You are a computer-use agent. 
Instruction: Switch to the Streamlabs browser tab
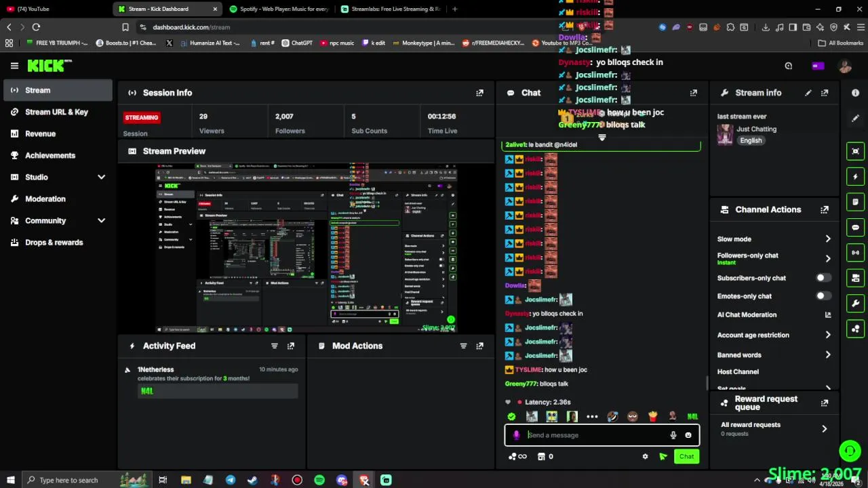pos(390,9)
